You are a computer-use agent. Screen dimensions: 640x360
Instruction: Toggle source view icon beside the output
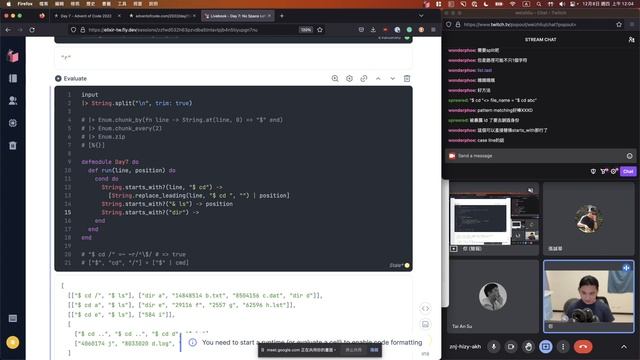coord(425,309)
